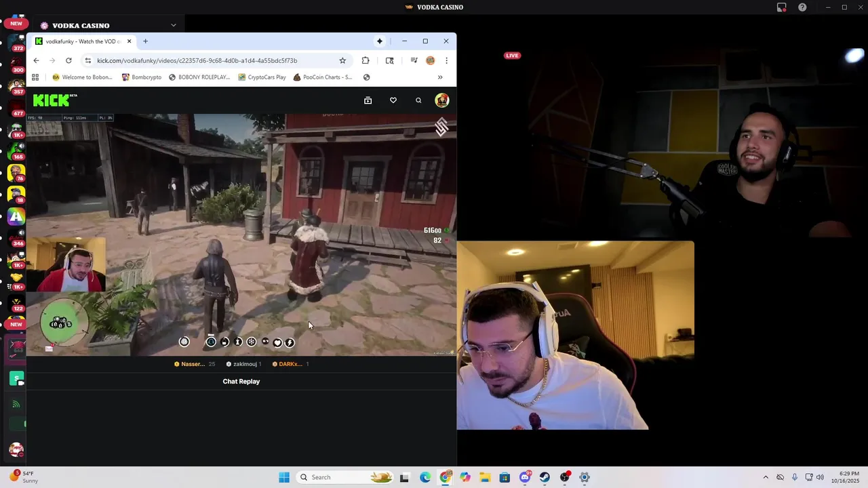This screenshot has height=488, width=868.
Task: Select Discord server with 122 badge
Action: [16, 303]
